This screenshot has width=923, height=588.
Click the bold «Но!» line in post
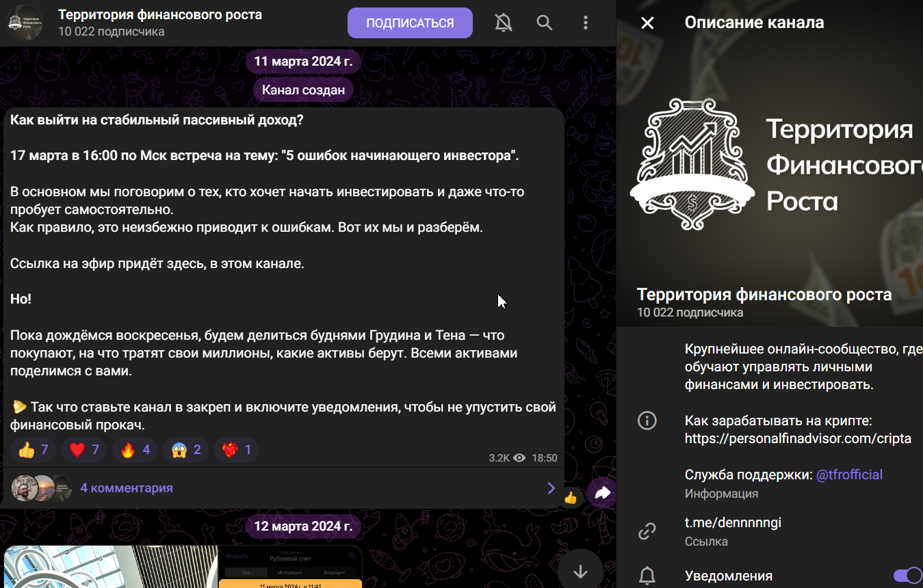click(x=21, y=299)
